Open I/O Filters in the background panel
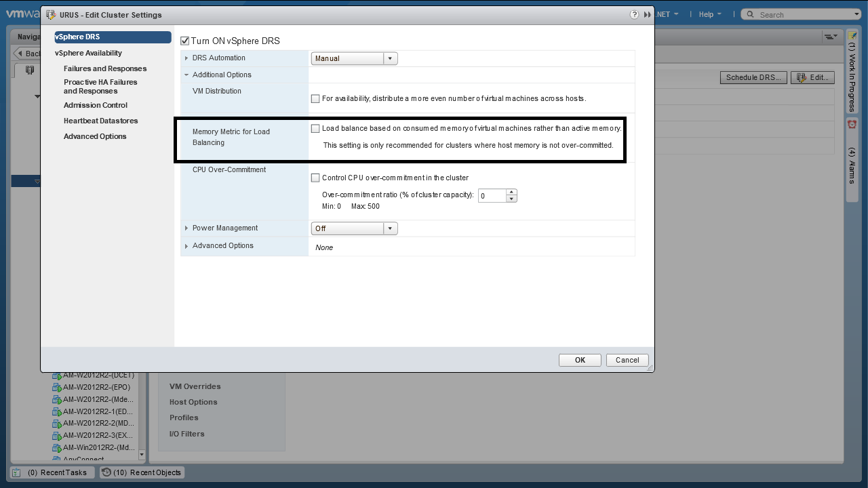This screenshot has width=868, height=488. coord(186,434)
